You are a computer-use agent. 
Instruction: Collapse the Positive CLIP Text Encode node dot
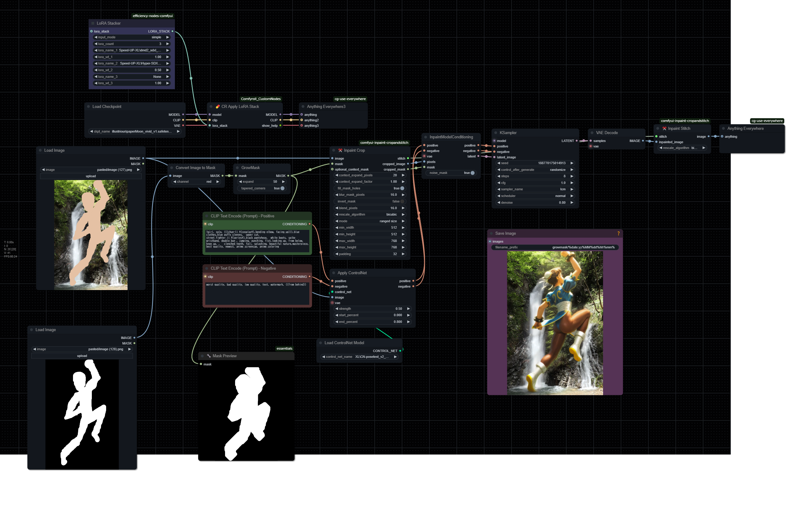coord(207,216)
